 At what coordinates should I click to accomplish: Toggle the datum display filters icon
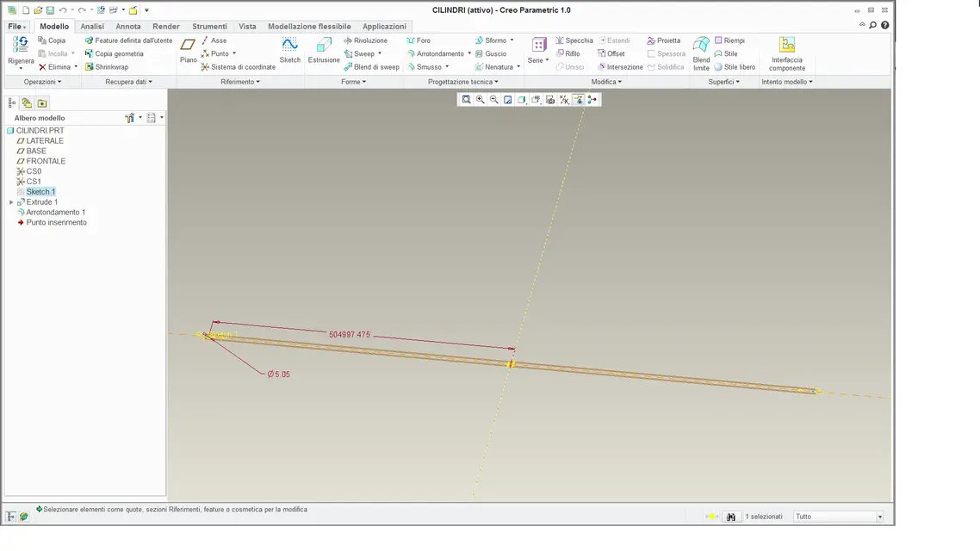tap(564, 99)
